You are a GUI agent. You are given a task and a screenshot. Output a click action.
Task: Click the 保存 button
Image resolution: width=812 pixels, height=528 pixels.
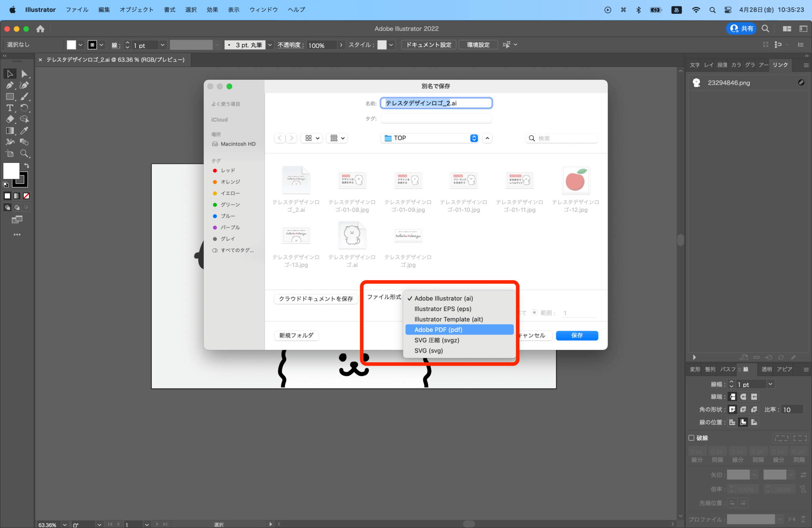click(577, 335)
